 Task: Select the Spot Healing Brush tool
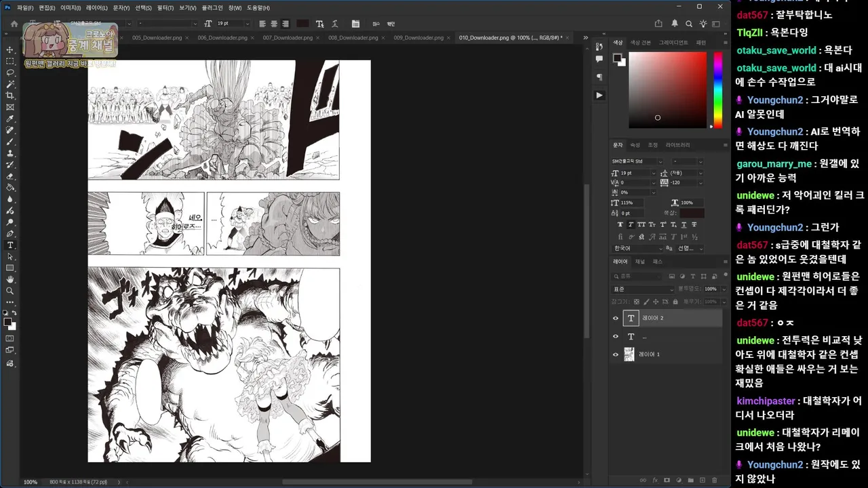coord(10,130)
